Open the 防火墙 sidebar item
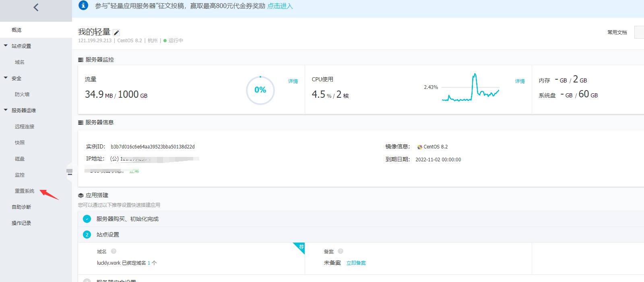The height and width of the screenshot is (282, 644). [x=22, y=95]
